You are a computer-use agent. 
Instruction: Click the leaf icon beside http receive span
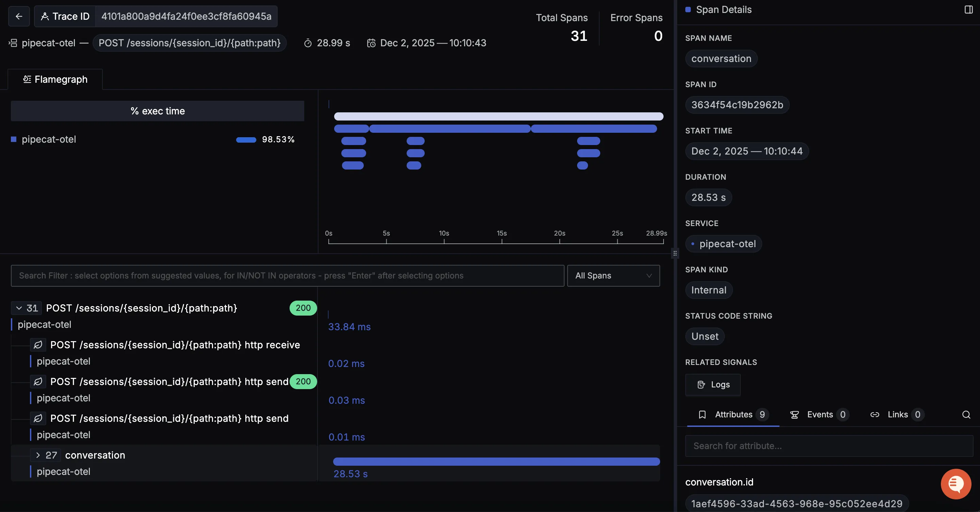pos(38,345)
